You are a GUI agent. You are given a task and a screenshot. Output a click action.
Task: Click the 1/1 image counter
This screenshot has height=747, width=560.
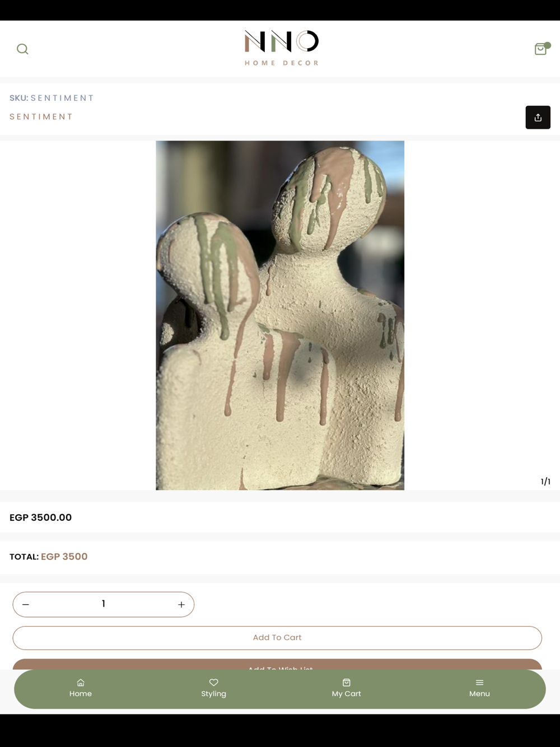[x=545, y=482]
